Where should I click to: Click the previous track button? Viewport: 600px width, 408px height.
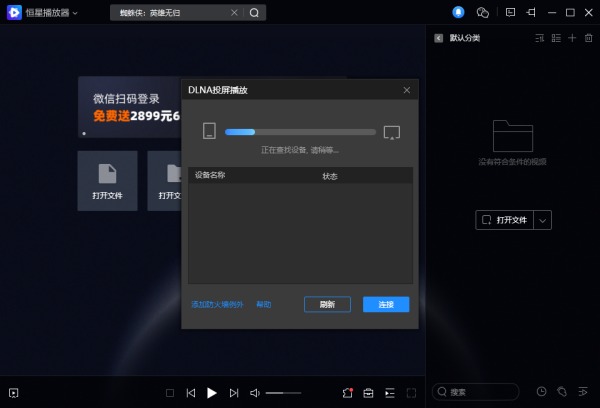point(191,393)
